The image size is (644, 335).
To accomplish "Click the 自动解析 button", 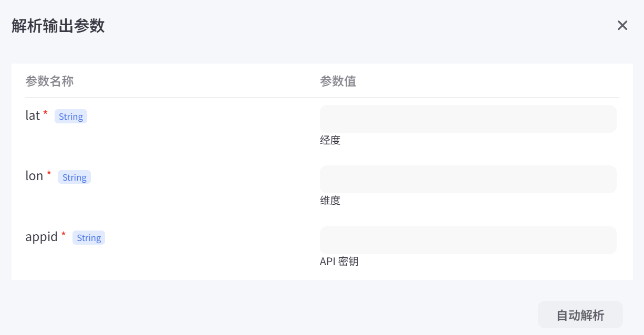I will pyautogui.click(x=580, y=315).
